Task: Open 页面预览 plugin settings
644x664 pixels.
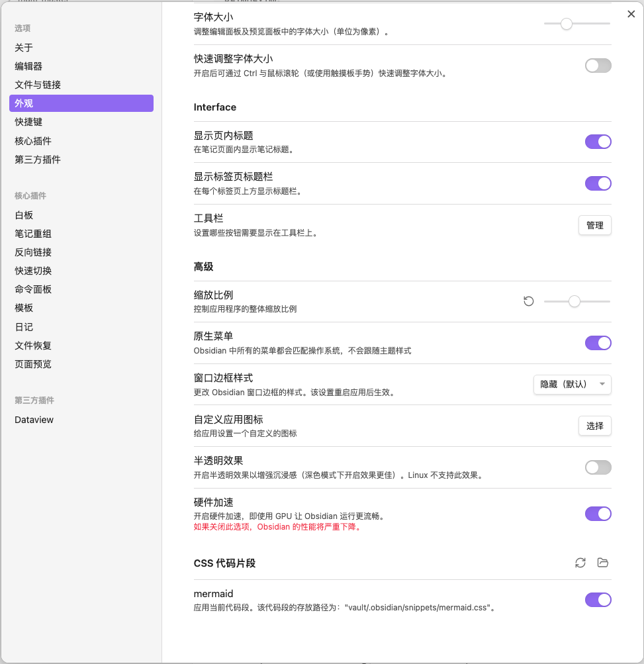Action: tap(81, 364)
